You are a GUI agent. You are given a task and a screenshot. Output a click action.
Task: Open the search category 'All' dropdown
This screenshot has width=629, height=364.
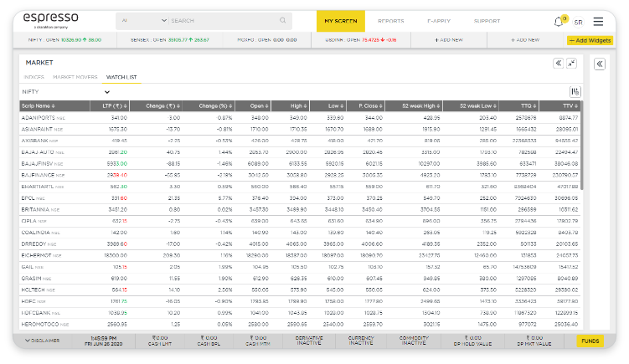coord(143,20)
